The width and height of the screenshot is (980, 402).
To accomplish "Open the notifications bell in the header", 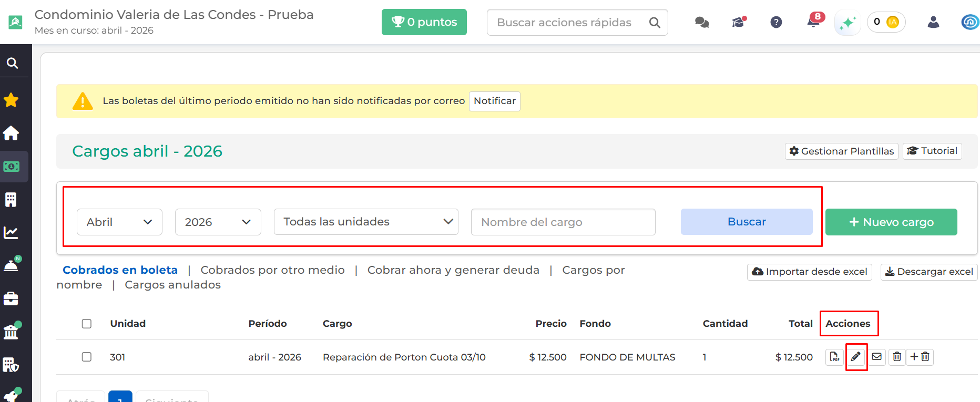I will [x=813, y=22].
